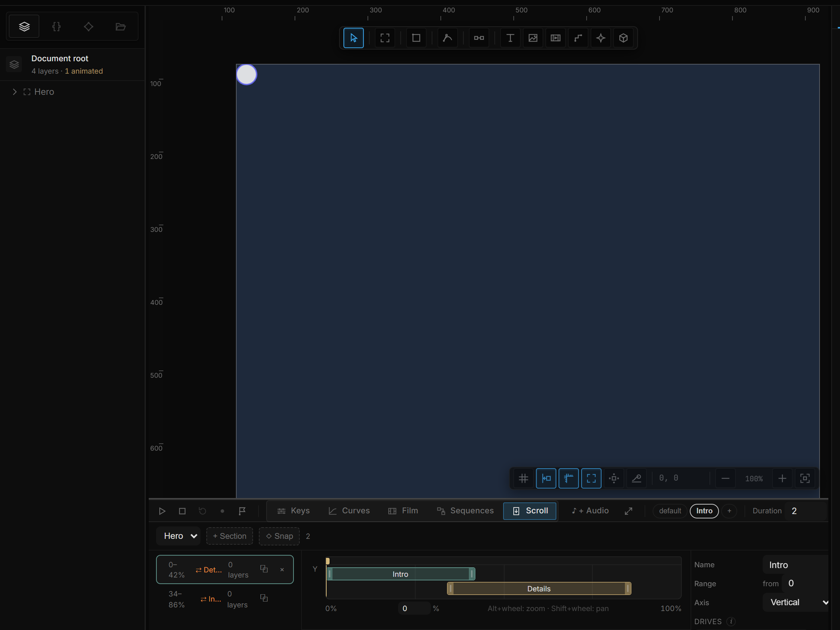Image resolution: width=840 pixels, height=630 pixels.
Task: Toggle the grid overlay button
Action: click(523, 478)
